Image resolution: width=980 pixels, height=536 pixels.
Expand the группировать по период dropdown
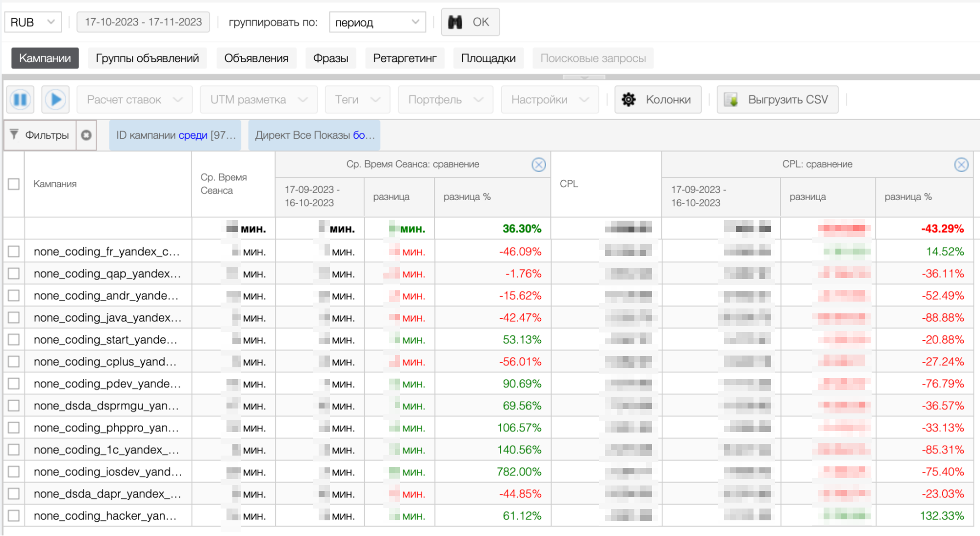pos(377,22)
